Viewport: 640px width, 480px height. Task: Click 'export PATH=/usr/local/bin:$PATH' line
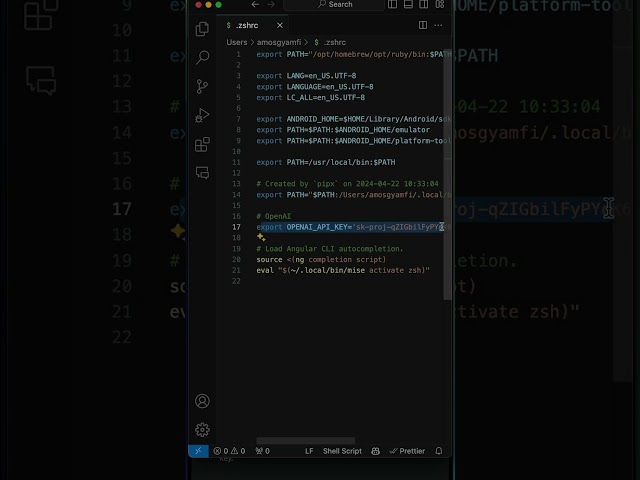coord(326,162)
